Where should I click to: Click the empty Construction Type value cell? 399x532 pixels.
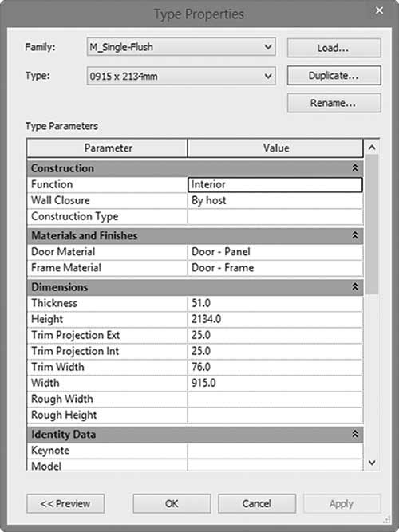275,216
